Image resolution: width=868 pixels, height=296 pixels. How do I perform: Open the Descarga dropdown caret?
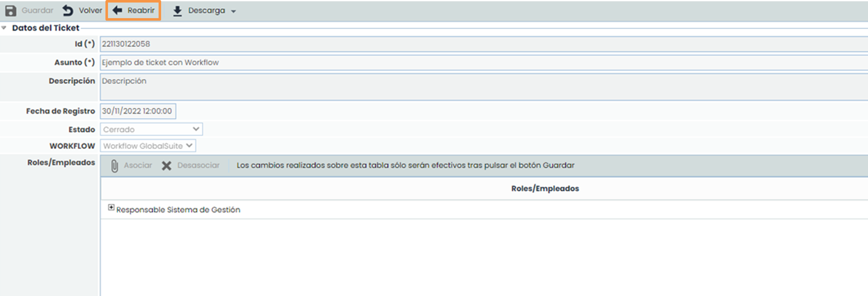pos(234,11)
